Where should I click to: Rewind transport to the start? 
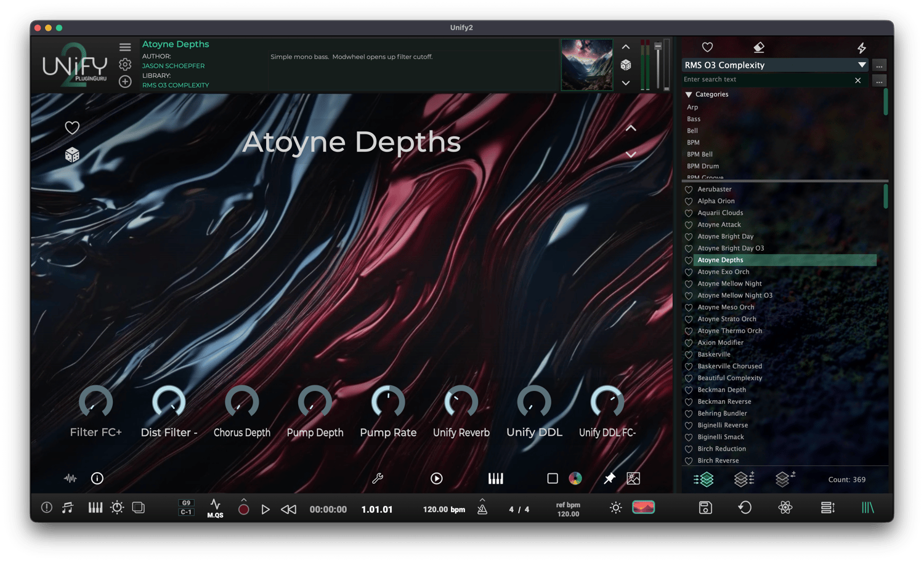(288, 509)
